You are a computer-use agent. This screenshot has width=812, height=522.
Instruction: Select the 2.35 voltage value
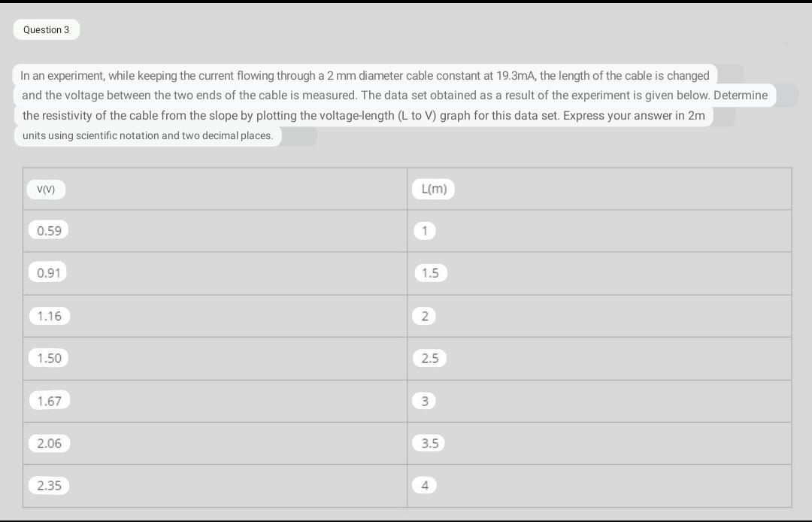pyautogui.click(x=49, y=486)
